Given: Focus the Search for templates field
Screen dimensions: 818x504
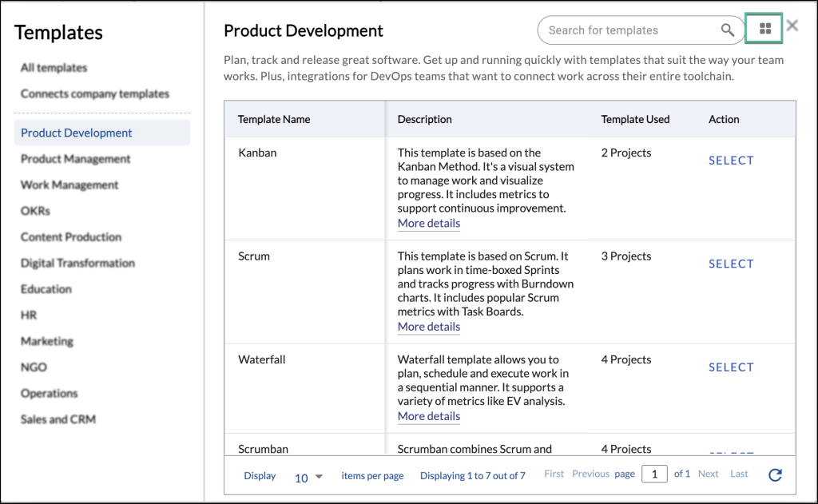Looking at the screenshot, I should [641, 30].
